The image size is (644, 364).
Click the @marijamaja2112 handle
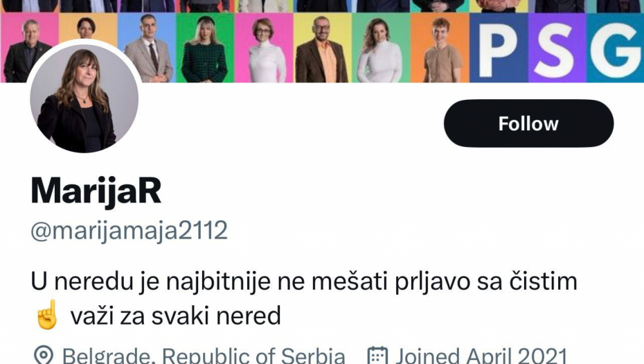coord(129,230)
